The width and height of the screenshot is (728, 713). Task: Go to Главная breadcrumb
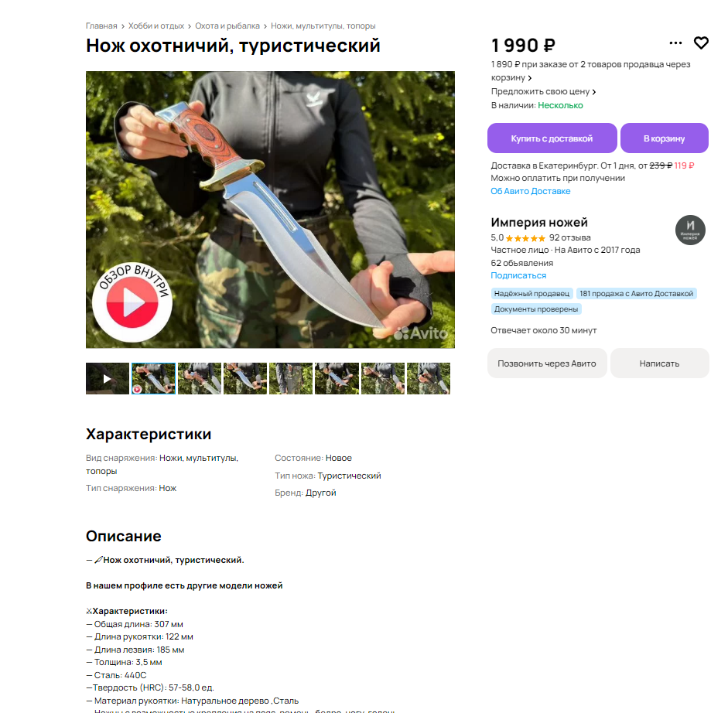101,26
